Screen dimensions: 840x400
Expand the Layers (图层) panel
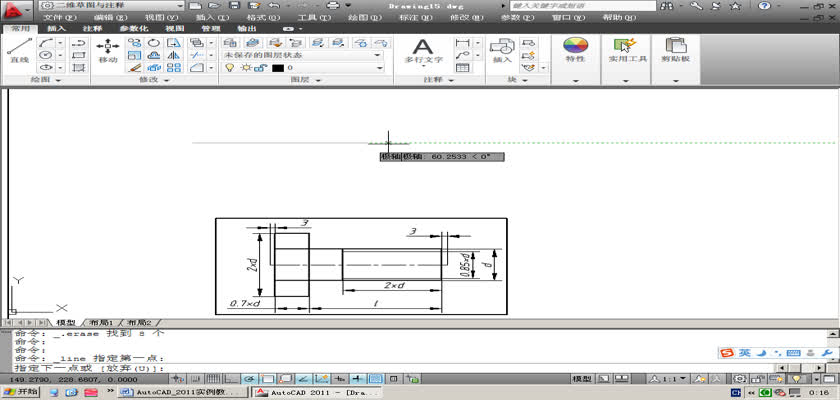coord(306,80)
